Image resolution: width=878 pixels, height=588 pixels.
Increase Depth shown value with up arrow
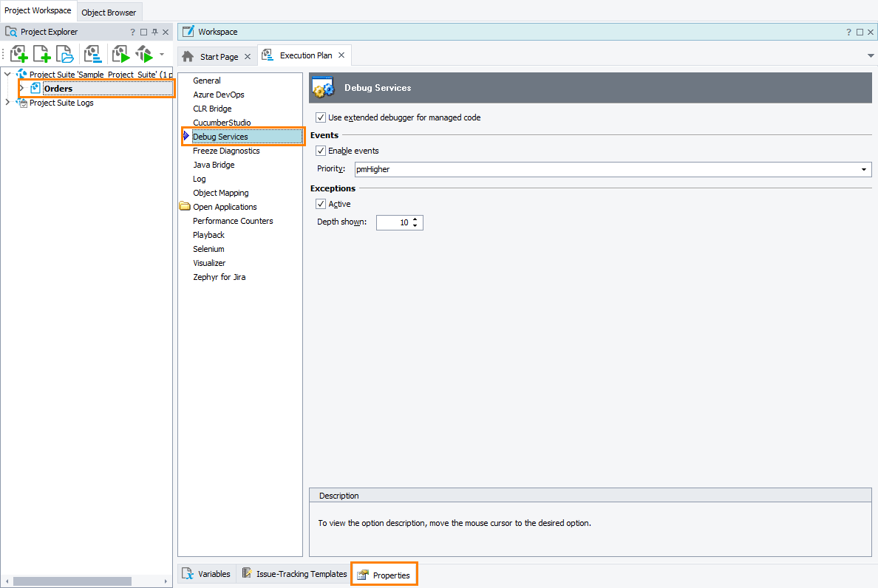(415, 219)
